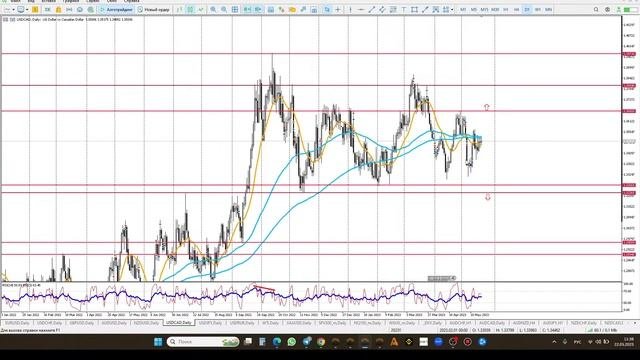Switch chart to candlestick mode
The height and width of the screenshot is (360, 640).
(191, 9)
